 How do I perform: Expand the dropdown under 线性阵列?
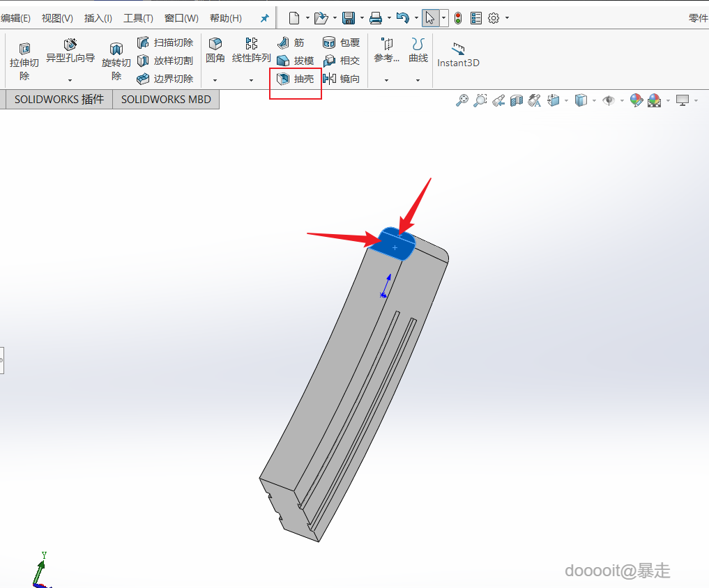coord(252,80)
